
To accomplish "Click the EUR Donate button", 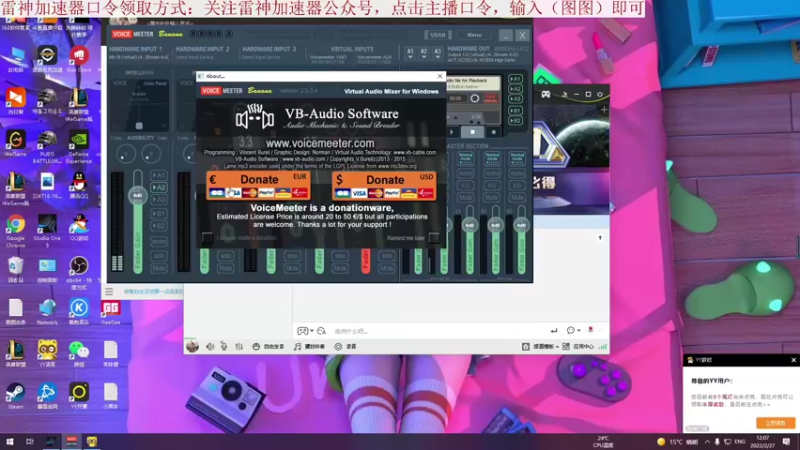I will (258, 185).
